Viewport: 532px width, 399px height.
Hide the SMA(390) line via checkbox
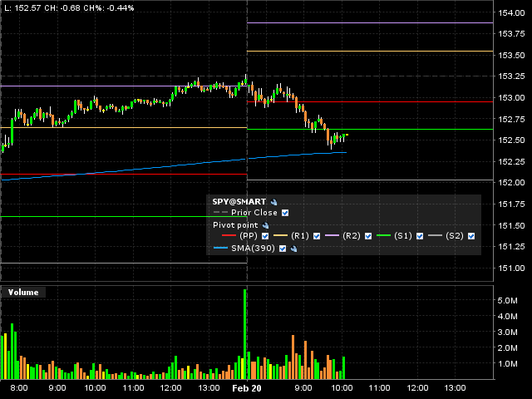283,249
